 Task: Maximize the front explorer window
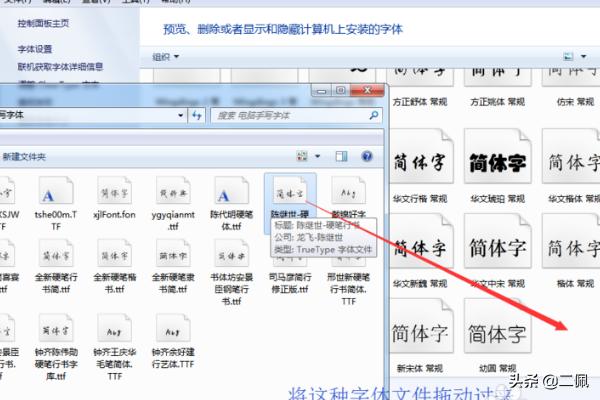[341, 91]
